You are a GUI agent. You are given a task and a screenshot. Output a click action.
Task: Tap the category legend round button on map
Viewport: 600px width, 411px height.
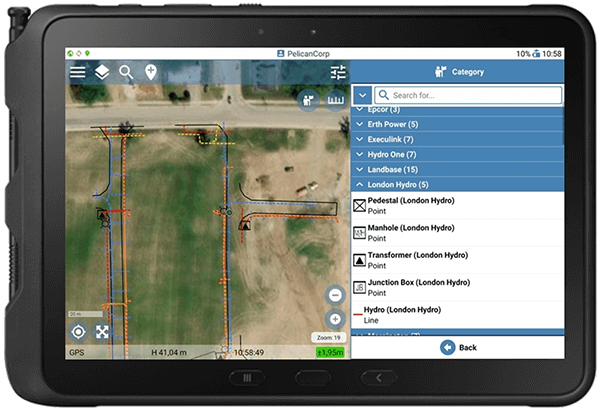click(x=308, y=100)
